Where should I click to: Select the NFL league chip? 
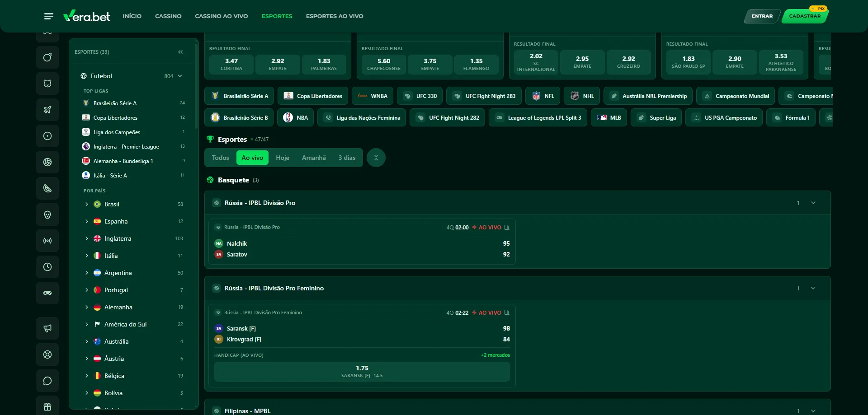pos(542,96)
